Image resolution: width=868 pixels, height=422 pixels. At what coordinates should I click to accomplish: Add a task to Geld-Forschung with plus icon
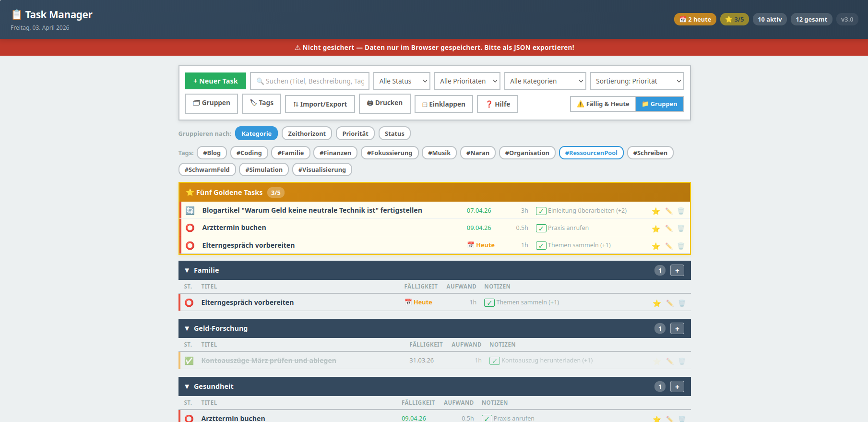point(677,329)
